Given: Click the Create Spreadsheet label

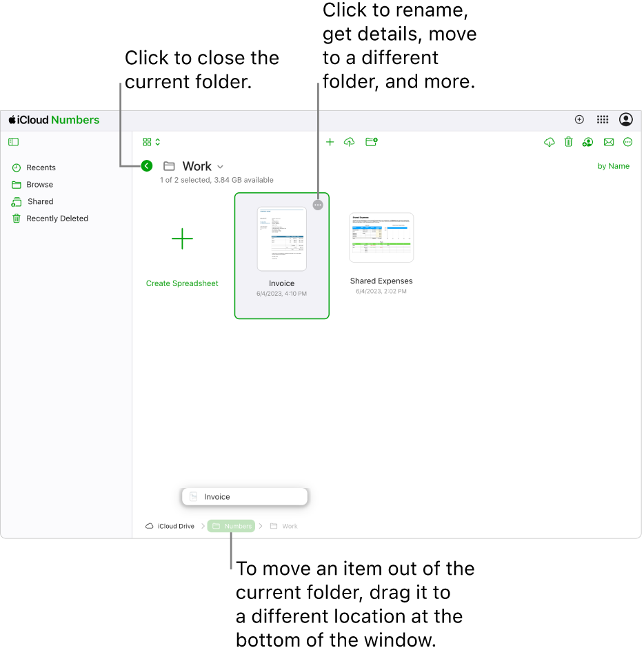Looking at the screenshot, I should (182, 283).
